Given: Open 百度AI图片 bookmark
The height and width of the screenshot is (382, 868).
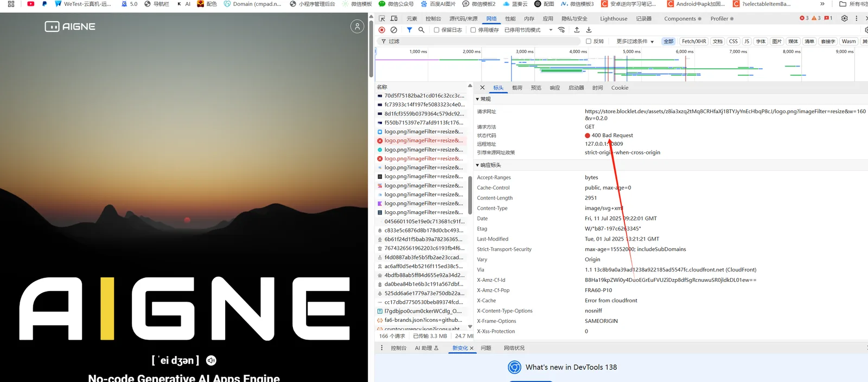Looking at the screenshot, I should (x=438, y=4).
